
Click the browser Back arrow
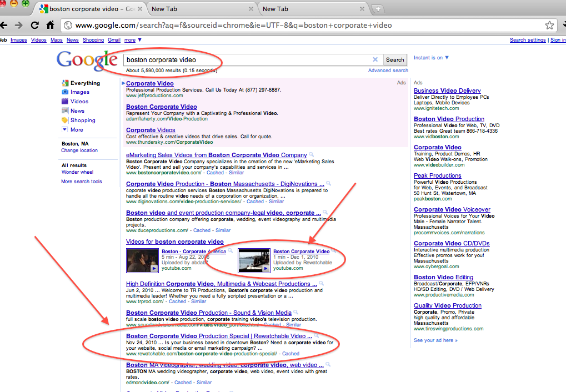[3, 26]
